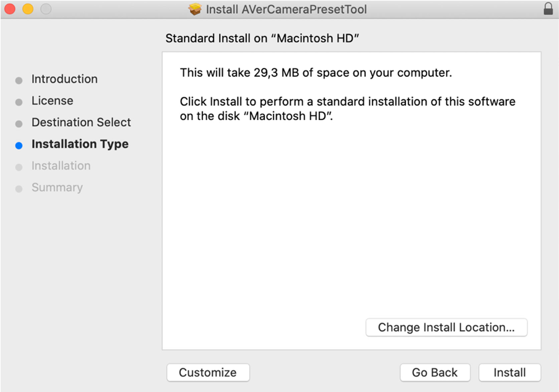The width and height of the screenshot is (559, 392).
Task: Click the installer window title text
Action: coord(286,9)
